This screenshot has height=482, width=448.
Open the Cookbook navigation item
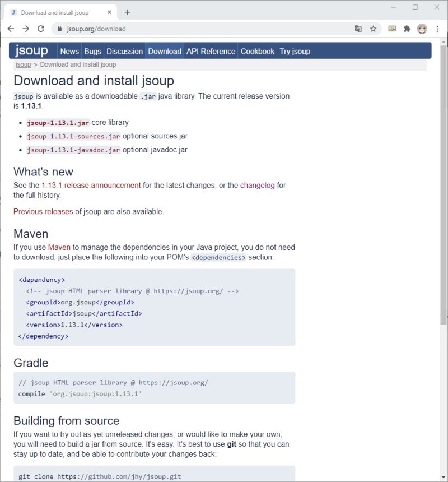tap(257, 51)
